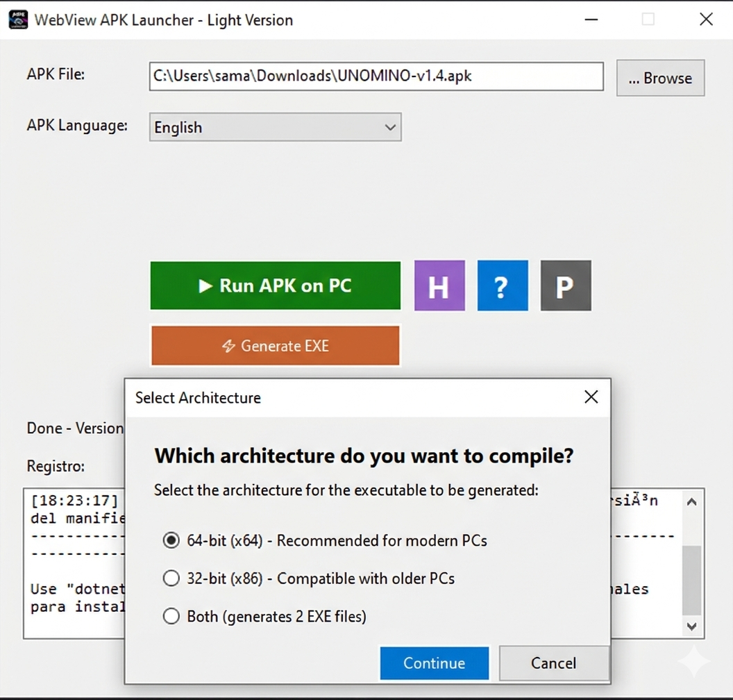Image resolution: width=733 pixels, height=700 pixels.
Task: Click the Browse button
Action: pos(660,78)
